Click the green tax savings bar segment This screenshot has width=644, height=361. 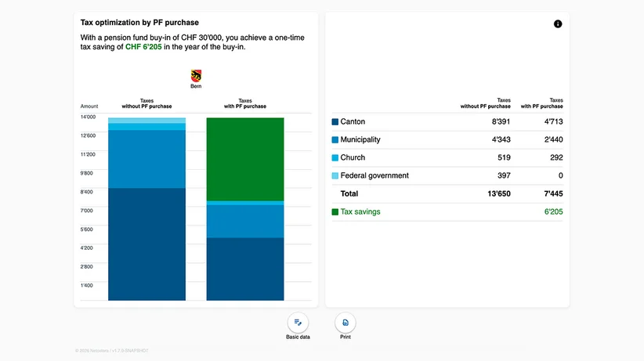click(245, 159)
